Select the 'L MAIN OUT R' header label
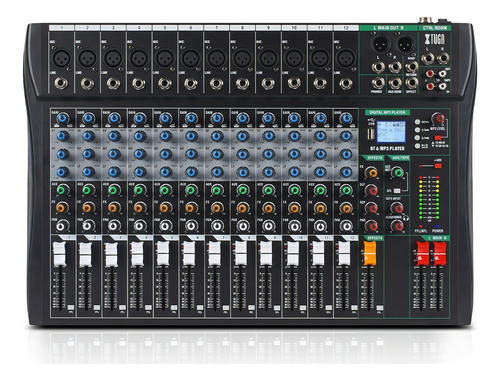 [388, 28]
